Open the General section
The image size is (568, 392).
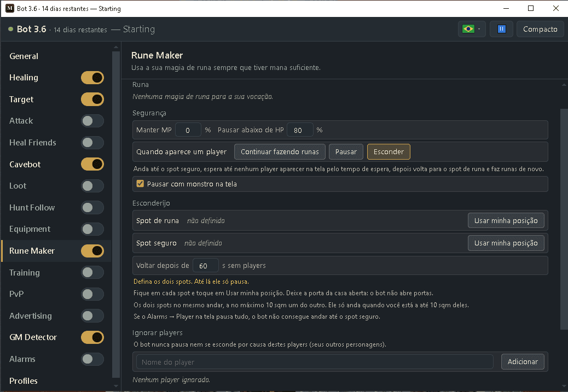(24, 56)
